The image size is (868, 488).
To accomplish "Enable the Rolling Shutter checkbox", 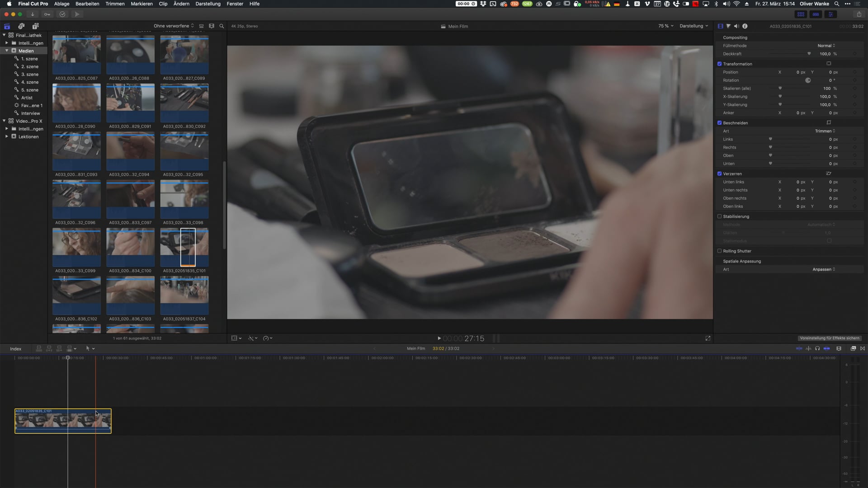I will (x=719, y=251).
